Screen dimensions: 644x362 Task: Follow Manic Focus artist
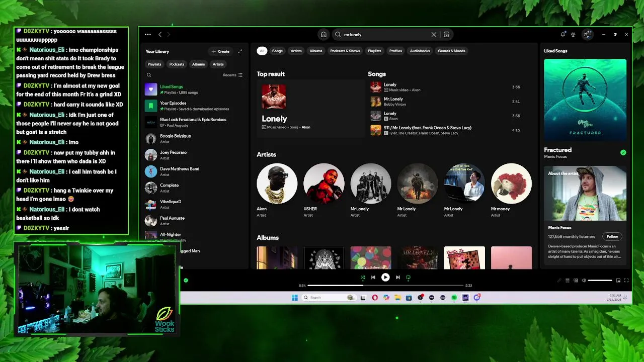point(612,236)
